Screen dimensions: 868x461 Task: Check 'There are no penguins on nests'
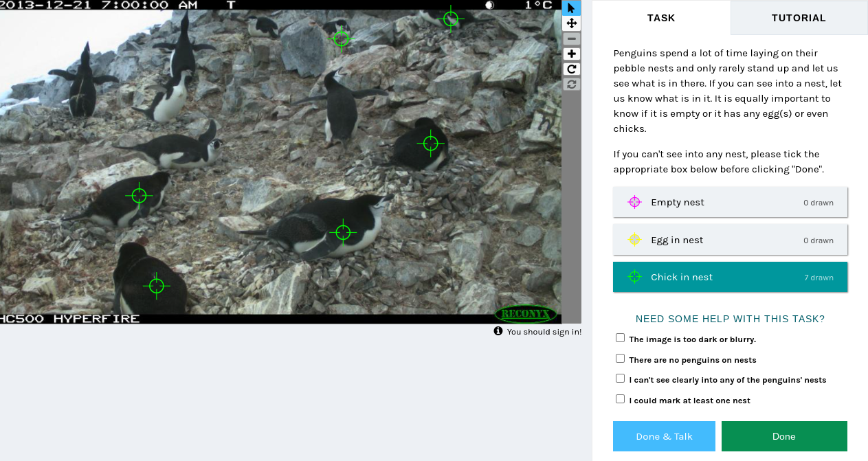621,359
